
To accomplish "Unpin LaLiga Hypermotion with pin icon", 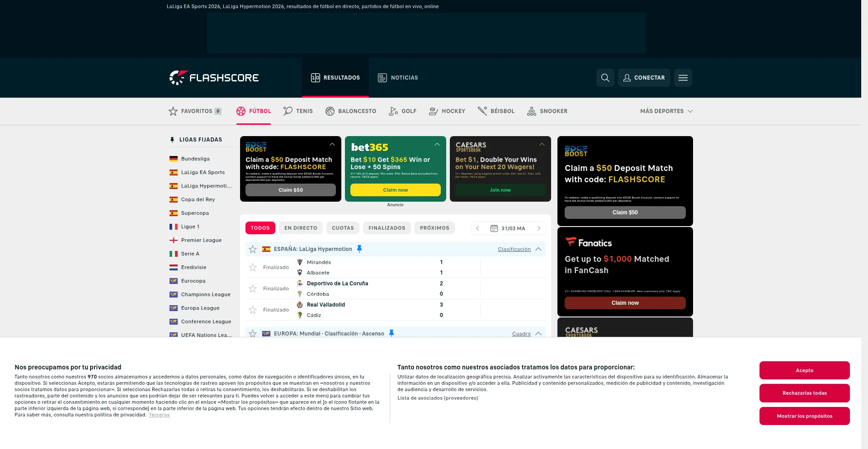I will [359, 249].
